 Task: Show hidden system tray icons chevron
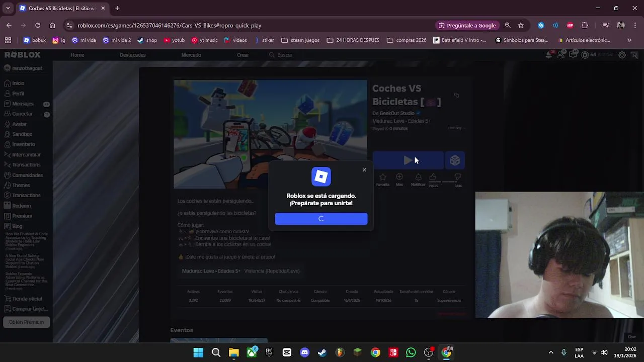(551, 352)
